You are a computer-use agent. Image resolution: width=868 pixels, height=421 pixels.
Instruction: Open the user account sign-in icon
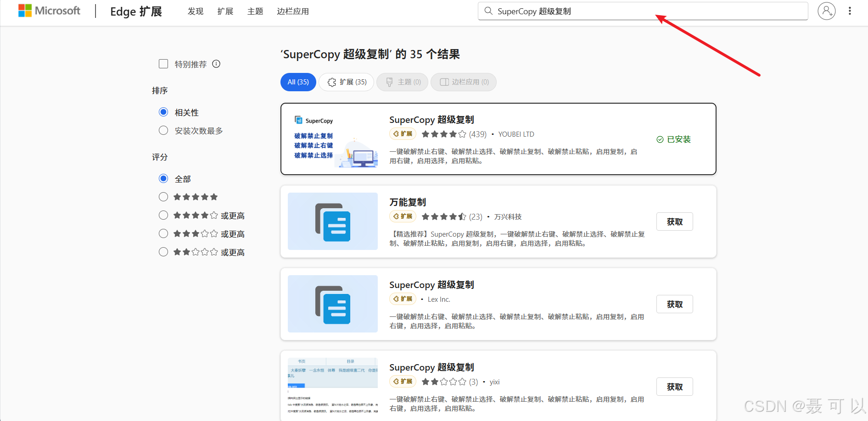[x=826, y=11]
